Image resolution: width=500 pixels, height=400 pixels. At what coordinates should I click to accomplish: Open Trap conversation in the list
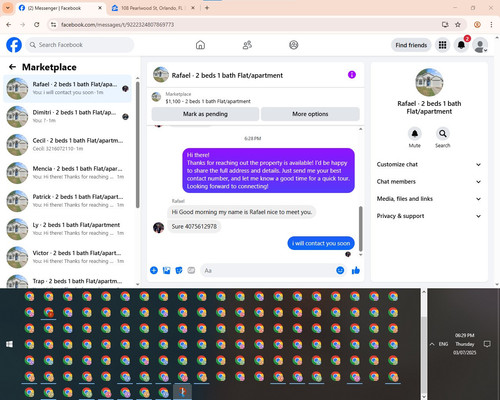tap(68, 282)
